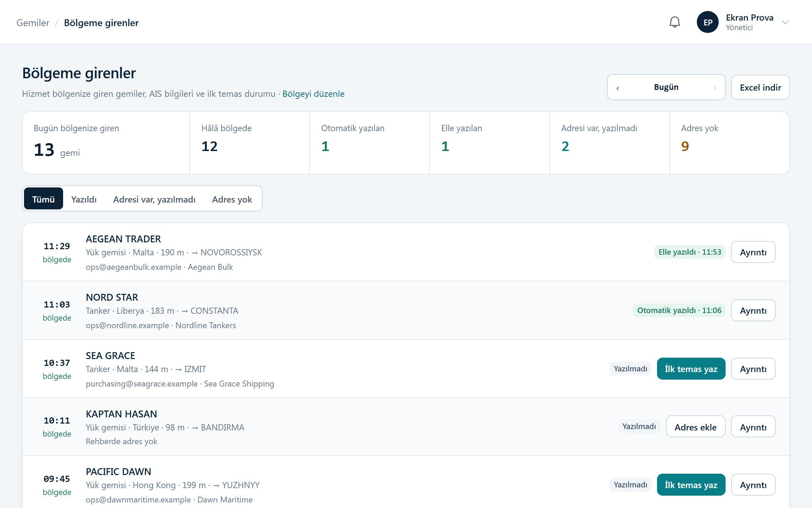Click Yazılmadı badge in SEA GRACE row
This screenshot has width=812, height=508.
[x=630, y=369]
